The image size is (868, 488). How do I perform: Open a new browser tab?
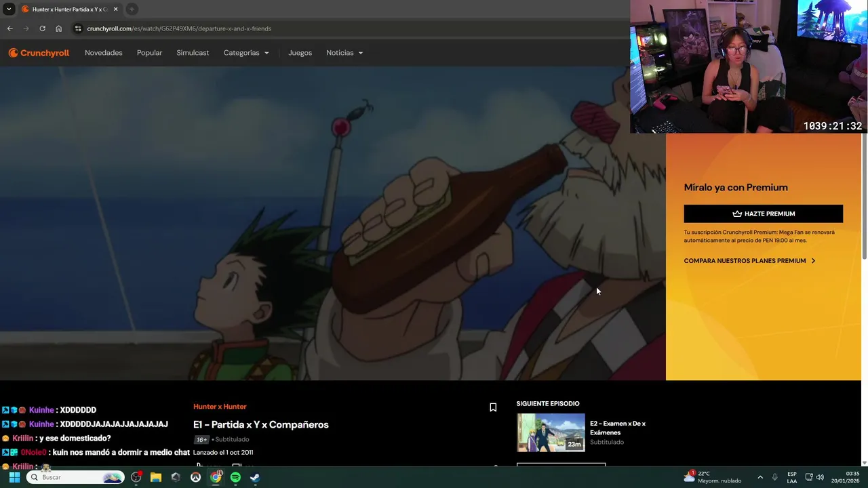(132, 9)
